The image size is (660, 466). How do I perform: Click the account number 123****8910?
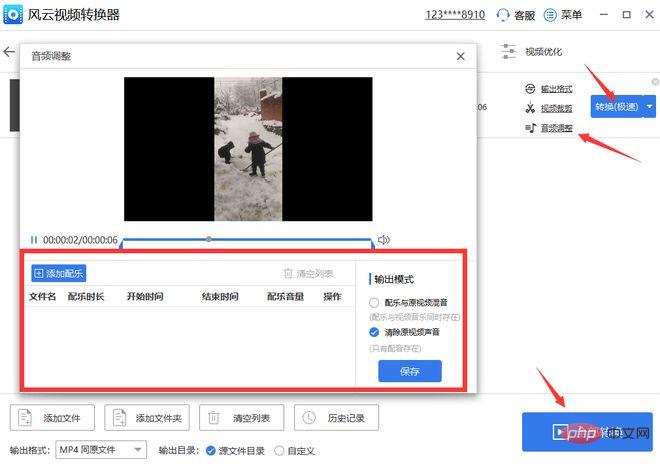455,15
